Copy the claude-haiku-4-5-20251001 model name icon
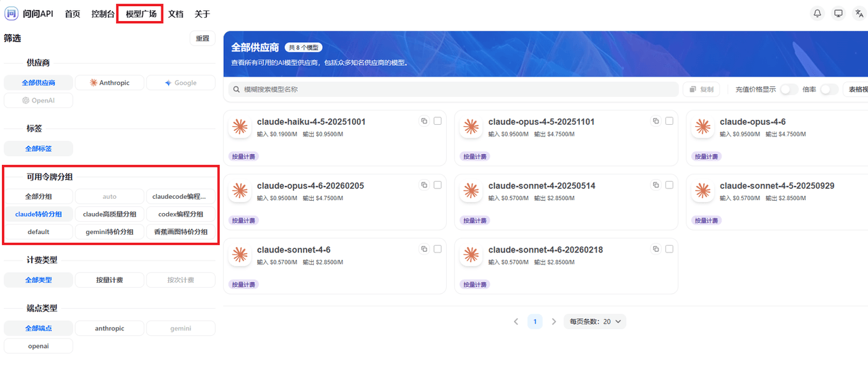 425,121
